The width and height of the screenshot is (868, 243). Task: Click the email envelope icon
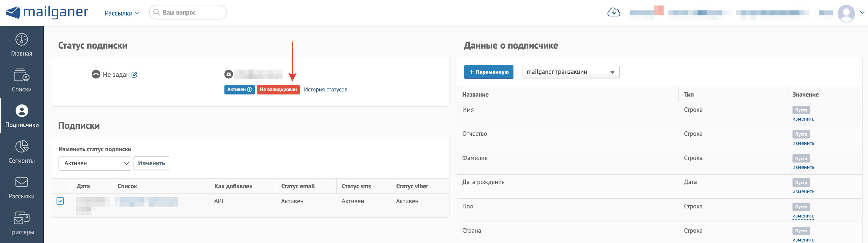(229, 74)
